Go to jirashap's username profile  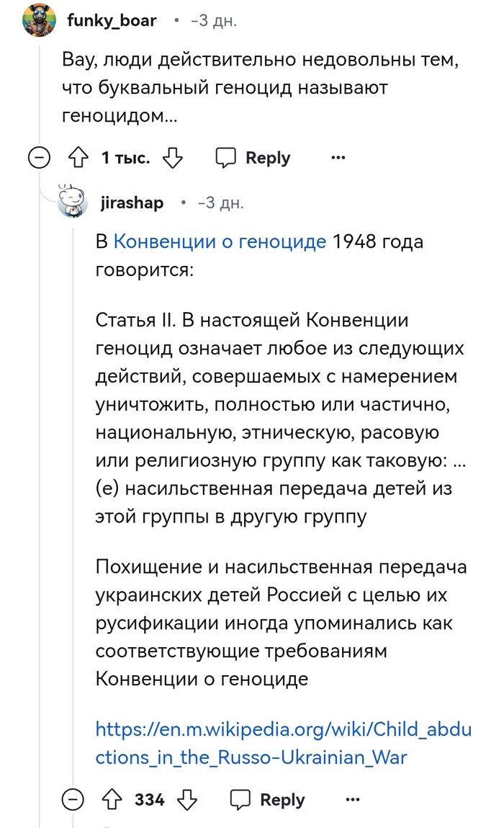(x=132, y=203)
